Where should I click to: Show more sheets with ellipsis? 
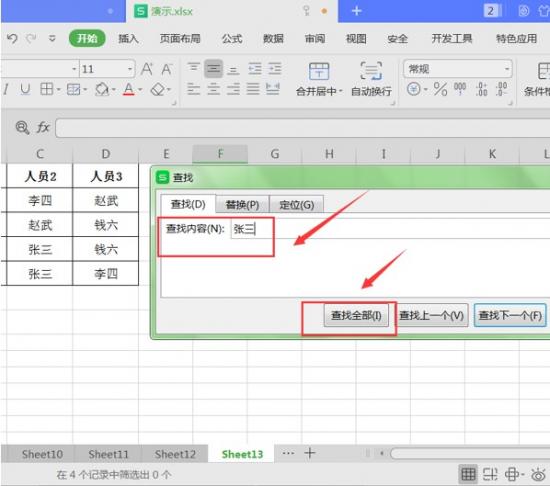click(x=288, y=453)
